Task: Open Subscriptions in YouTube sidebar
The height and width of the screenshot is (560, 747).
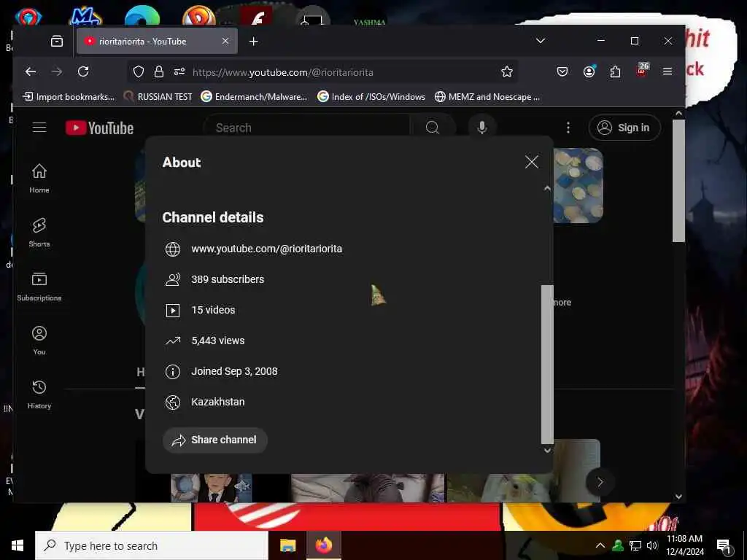Action: [x=39, y=286]
